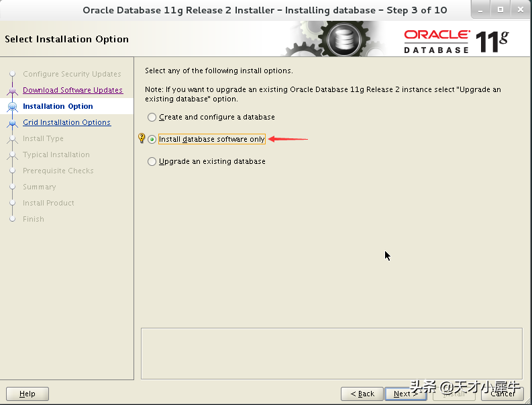Click the Grid Installation Options step marker
Screen dimensions: 532x405
13,123
